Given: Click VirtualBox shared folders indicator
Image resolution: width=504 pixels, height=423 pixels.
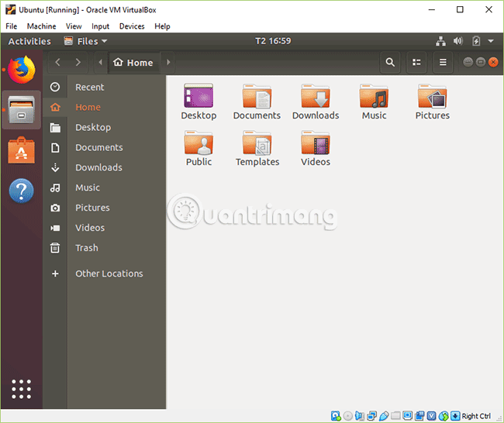Looking at the screenshot, I should [x=395, y=415].
